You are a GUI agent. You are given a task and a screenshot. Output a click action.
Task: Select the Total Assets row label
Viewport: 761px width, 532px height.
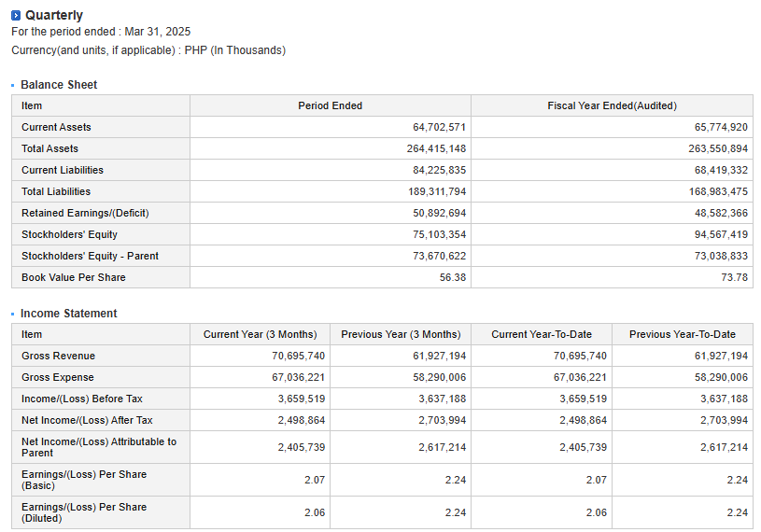pyautogui.click(x=49, y=148)
